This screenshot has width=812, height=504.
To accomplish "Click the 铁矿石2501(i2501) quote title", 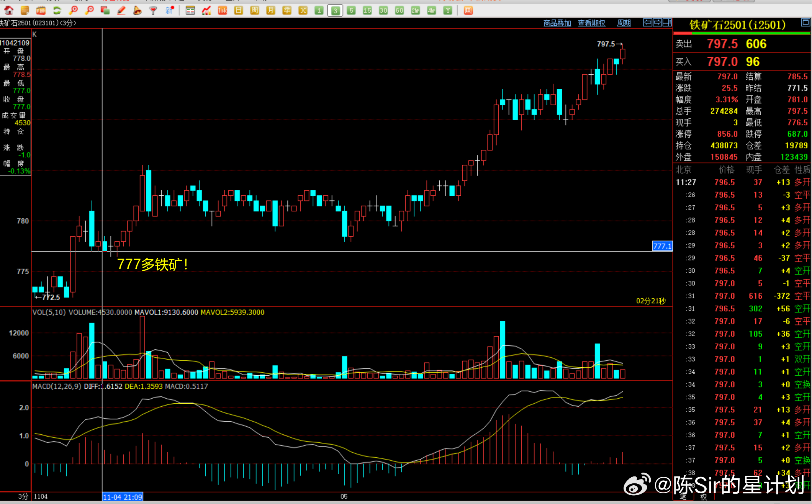I will (x=737, y=25).
